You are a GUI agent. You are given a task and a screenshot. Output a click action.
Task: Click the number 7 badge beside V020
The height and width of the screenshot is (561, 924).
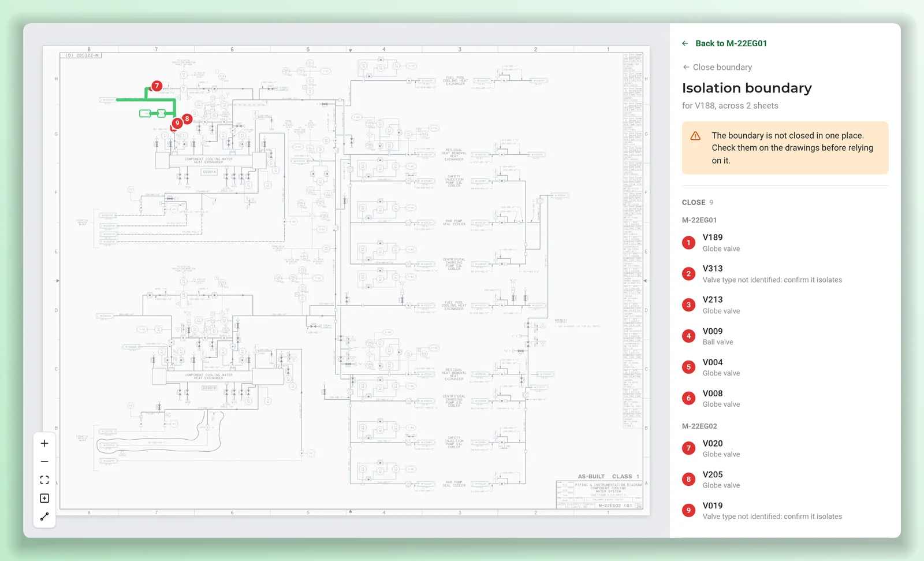click(688, 448)
